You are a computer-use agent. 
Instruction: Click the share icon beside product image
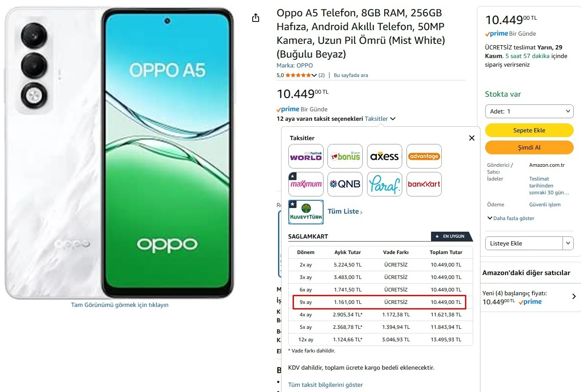pos(256,18)
